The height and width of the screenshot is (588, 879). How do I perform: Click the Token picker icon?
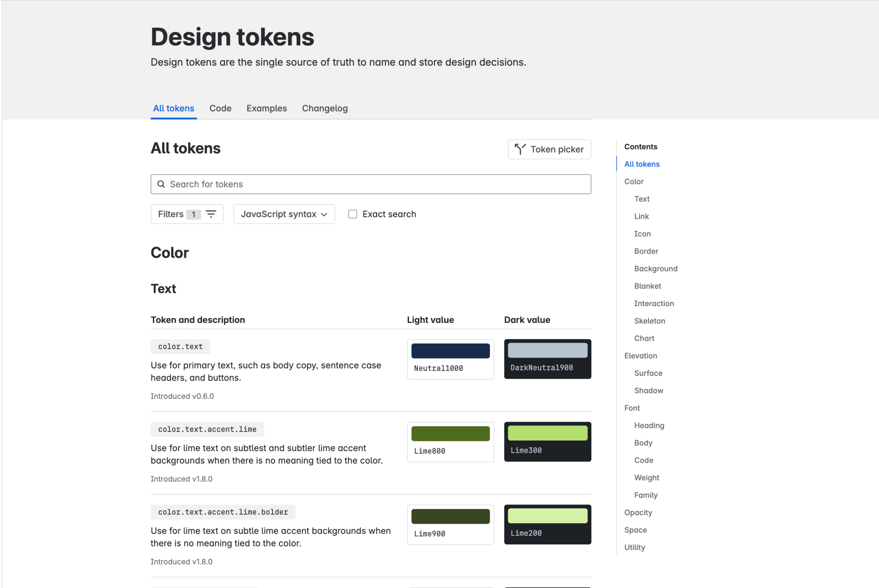pyautogui.click(x=520, y=149)
